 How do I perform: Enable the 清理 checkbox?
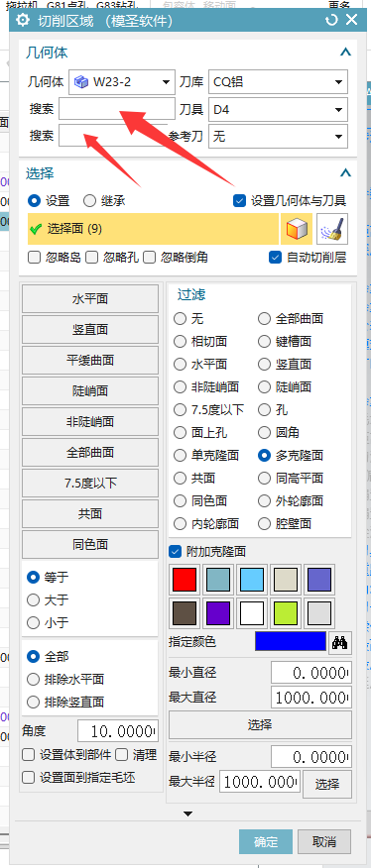pos(121,754)
